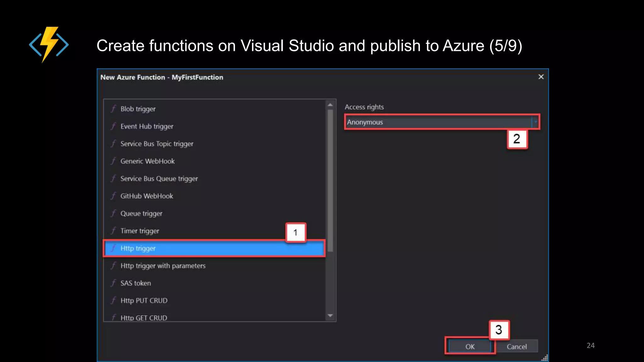Image resolution: width=644 pixels, height=362 pixels.
Task: Pick the Timer trigger template
Action: tap(215, 231)
